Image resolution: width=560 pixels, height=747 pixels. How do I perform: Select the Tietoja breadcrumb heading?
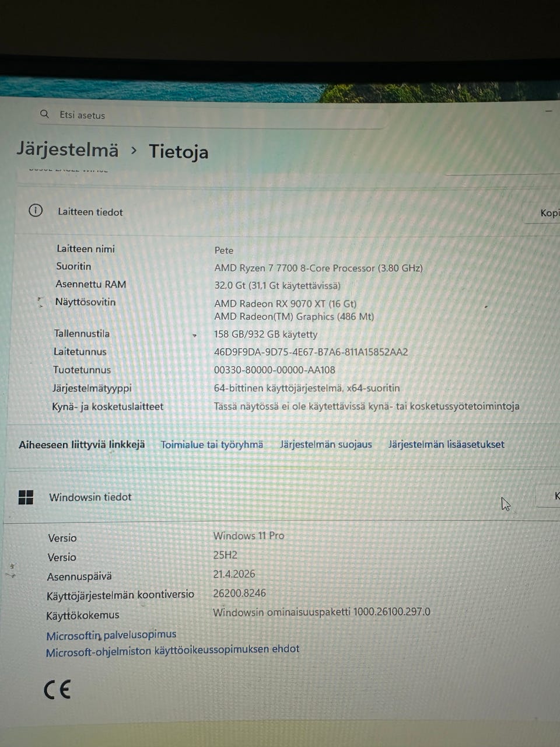coord(178,152)
